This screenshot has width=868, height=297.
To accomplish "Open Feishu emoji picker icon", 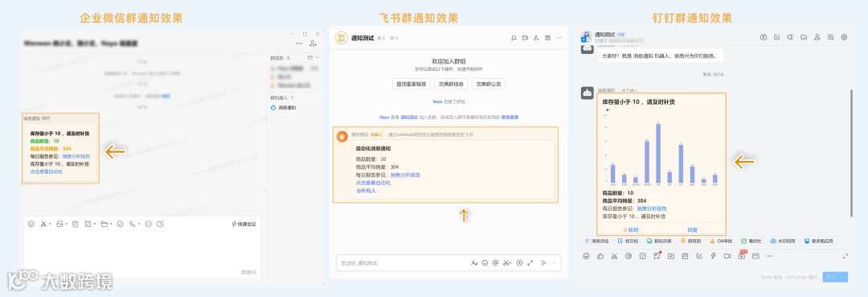I will 485,263.
